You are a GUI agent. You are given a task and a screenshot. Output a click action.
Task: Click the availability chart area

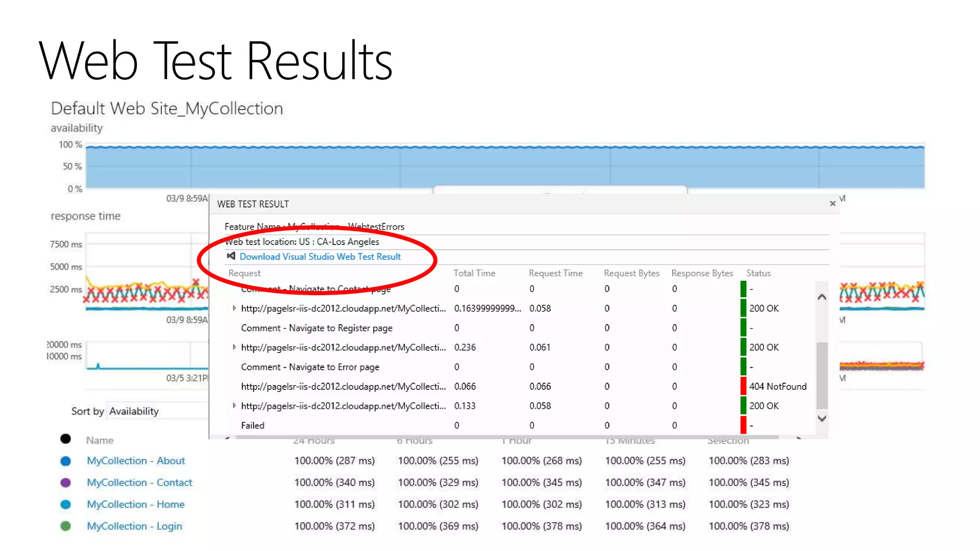[505, 166]
